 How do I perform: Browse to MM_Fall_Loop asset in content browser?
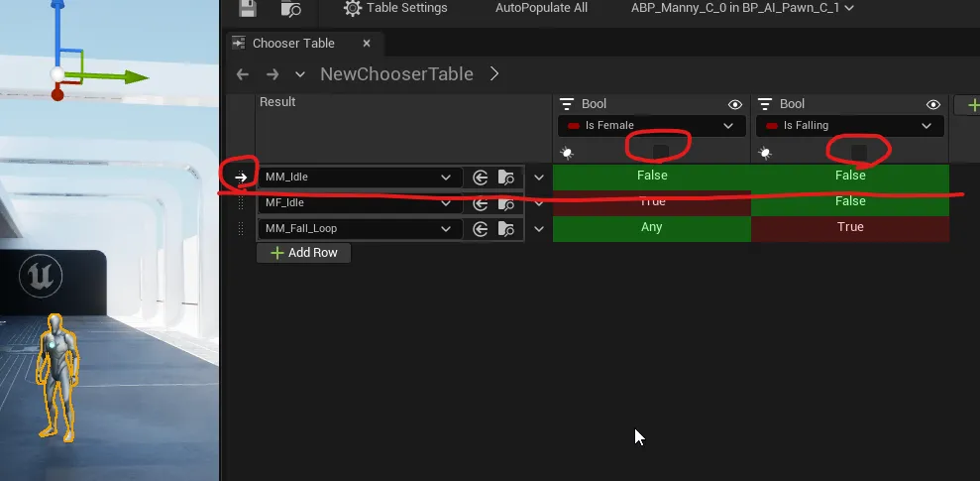506,229
